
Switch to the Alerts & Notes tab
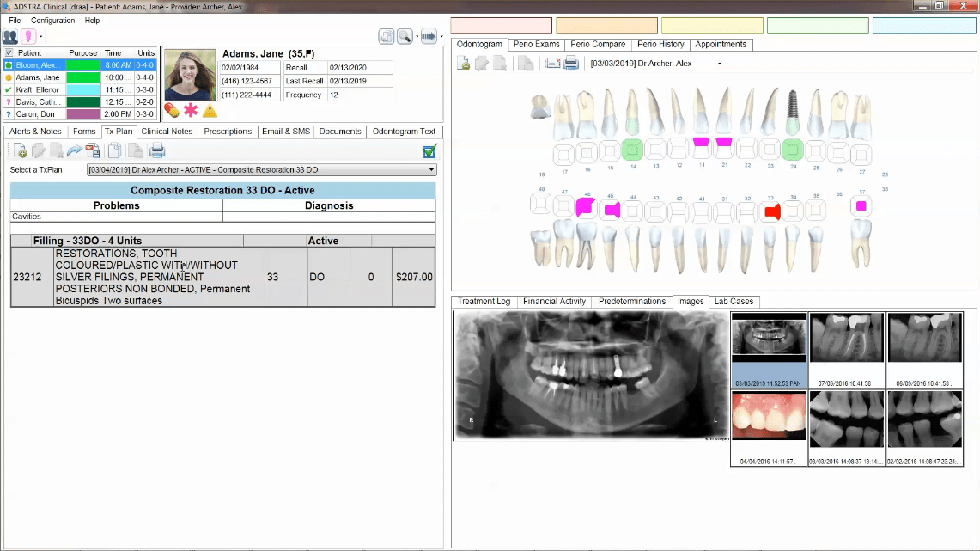35,132
